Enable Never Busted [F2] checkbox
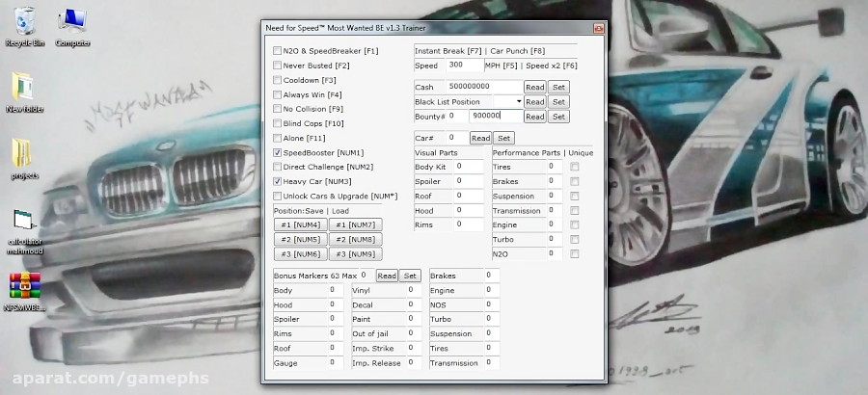 (x=278, y=66)
